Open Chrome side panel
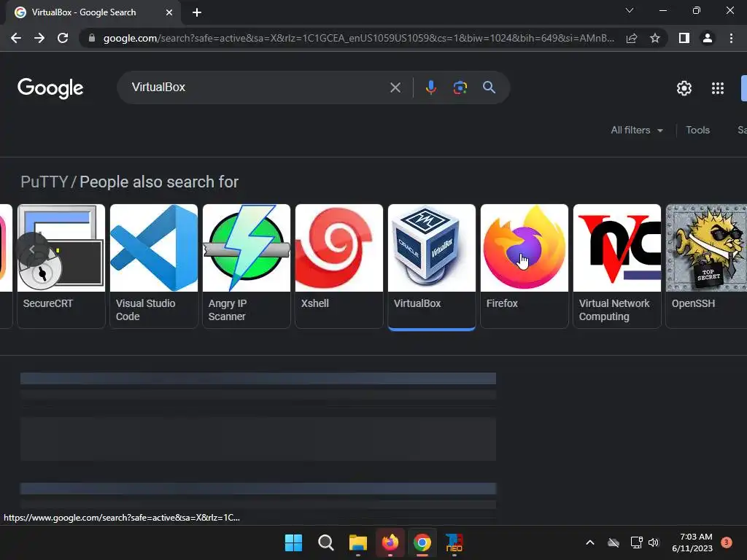Viewport: 747px width, 560px height. click(684, 38)
